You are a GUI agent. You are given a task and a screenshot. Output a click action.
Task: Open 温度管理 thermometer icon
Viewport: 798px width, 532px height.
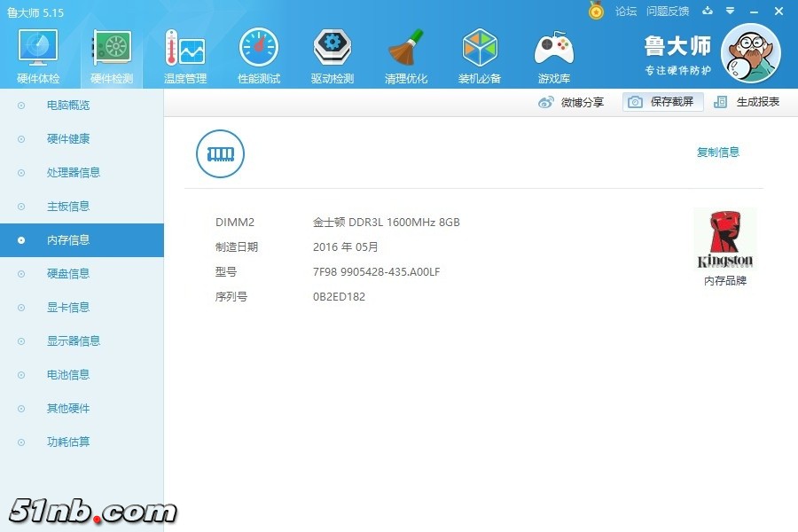click(185, 49)
